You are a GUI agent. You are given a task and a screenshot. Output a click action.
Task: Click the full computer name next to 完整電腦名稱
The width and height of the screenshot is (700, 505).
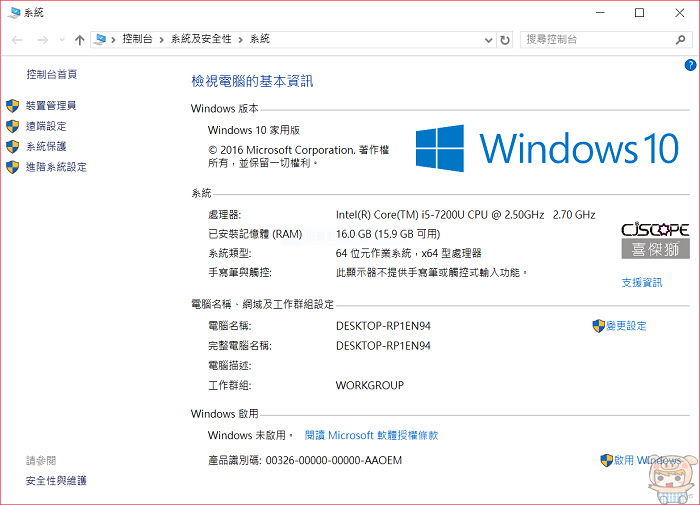pyautogui.click(x=383, y=346)
